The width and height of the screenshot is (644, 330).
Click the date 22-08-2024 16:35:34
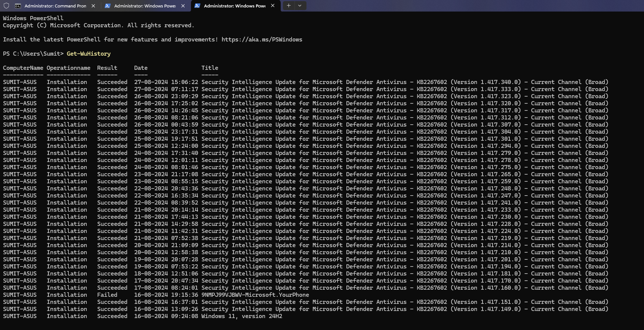166,196
